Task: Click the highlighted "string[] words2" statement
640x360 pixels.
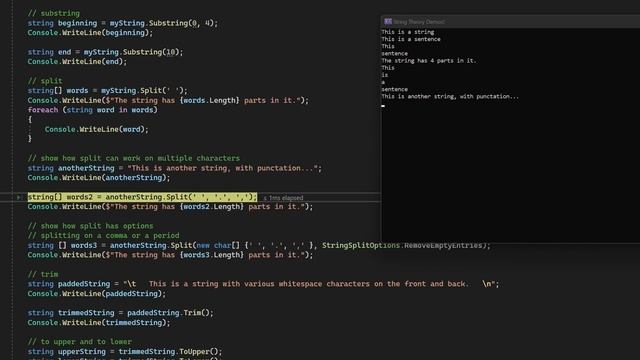Action: tap(142, 197)
